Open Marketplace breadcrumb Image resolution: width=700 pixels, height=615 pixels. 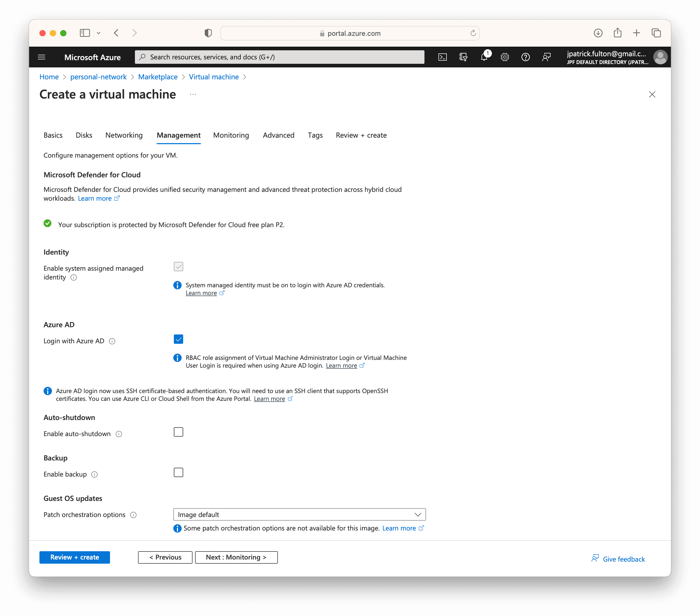pyautogui.click(x=158, y=77)
